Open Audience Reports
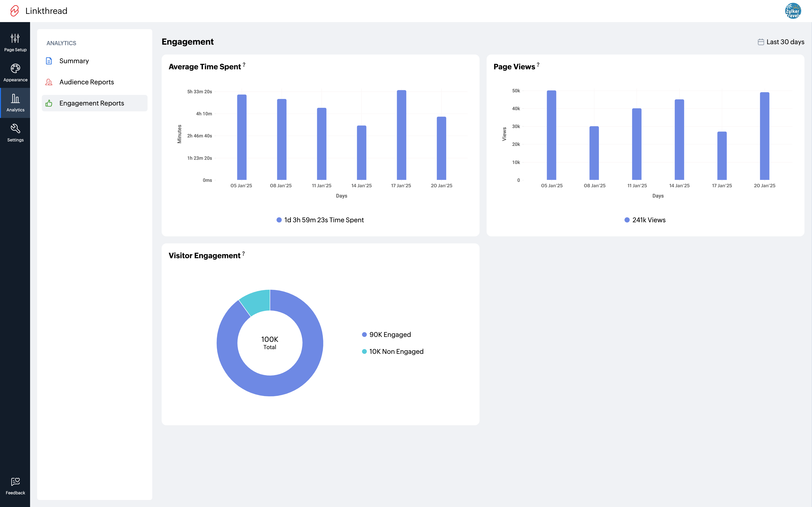The height and width of the screenshot is (507, 812). (86, 82)
